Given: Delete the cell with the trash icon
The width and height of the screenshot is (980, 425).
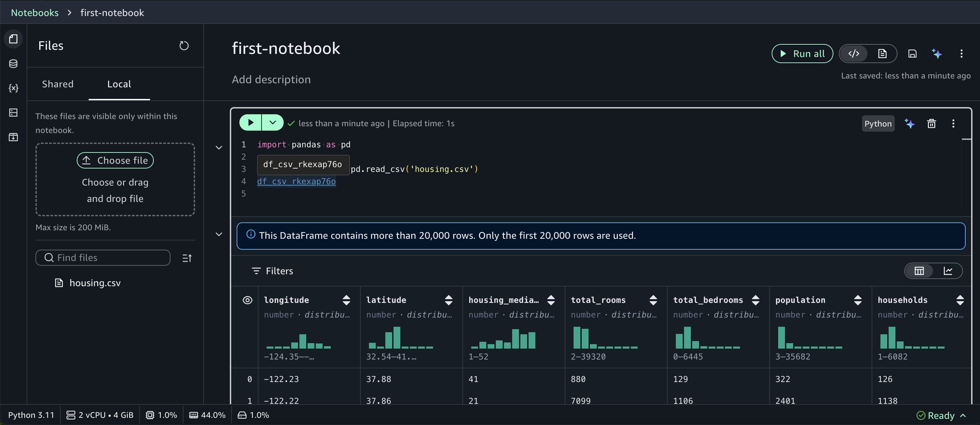Looking at the screenshot, I should click(931, 123).
